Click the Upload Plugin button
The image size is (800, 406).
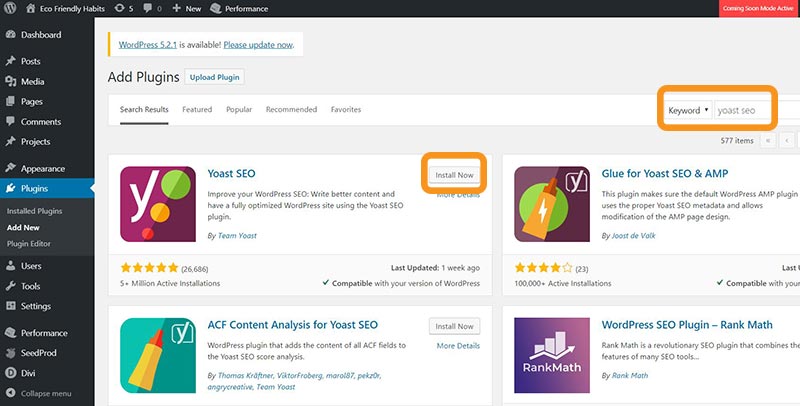214,77
